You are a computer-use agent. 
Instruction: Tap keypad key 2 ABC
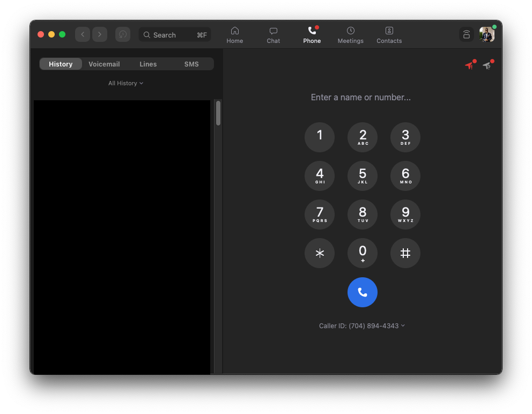click(x=363, y=137)
